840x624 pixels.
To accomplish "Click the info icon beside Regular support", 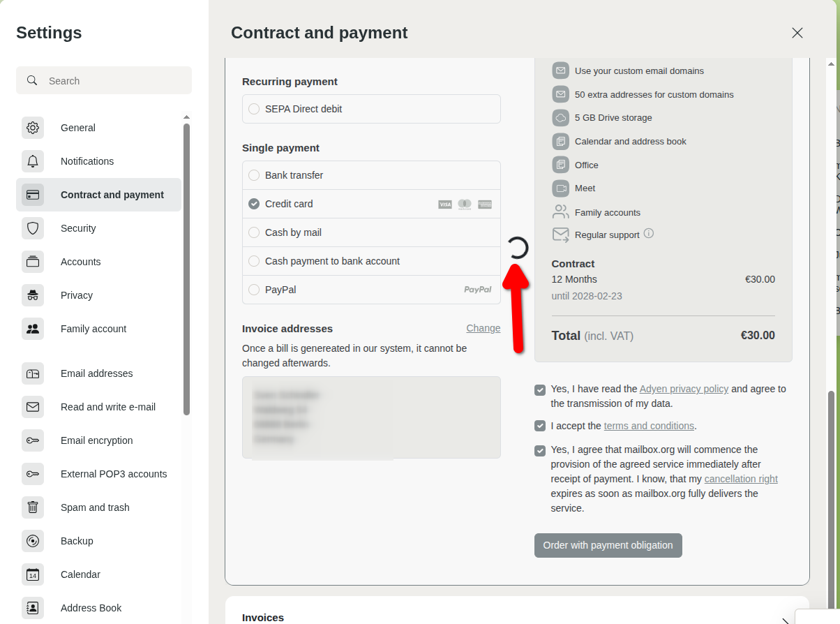I will [x=649, y=234].
